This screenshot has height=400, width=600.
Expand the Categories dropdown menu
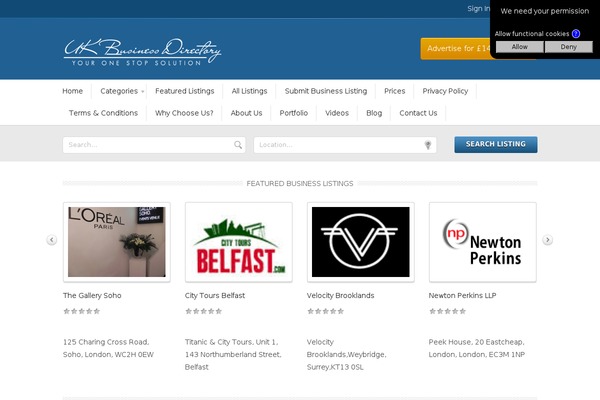122,91
